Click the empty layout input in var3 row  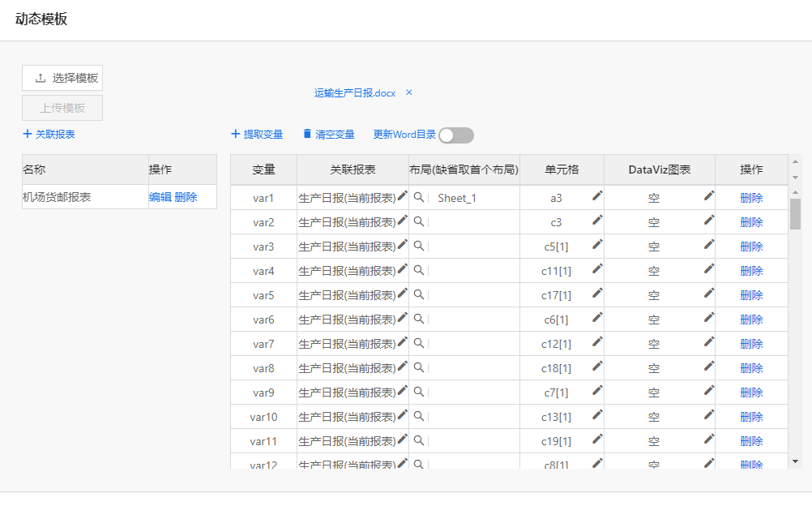click(x=474, y=247)
